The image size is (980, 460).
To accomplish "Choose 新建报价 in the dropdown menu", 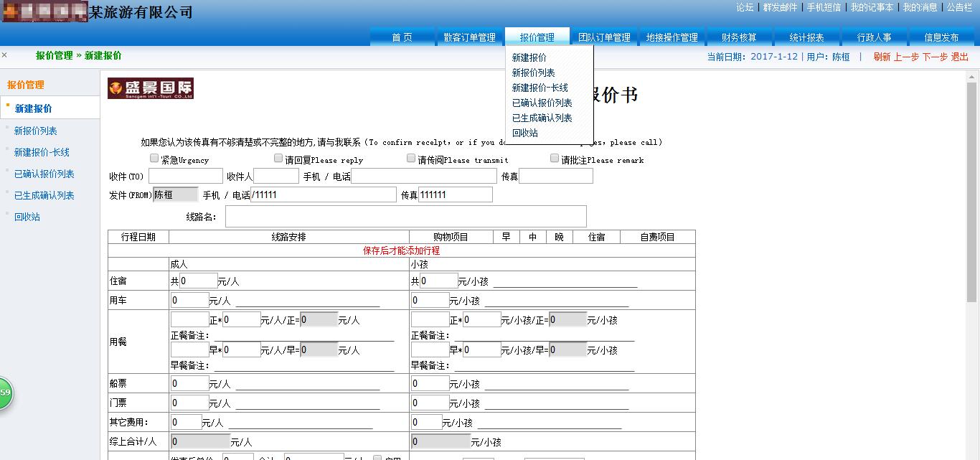I will [529, 57].
